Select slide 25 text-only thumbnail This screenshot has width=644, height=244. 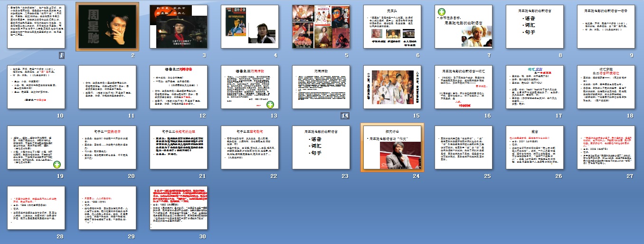click(464, 147)
